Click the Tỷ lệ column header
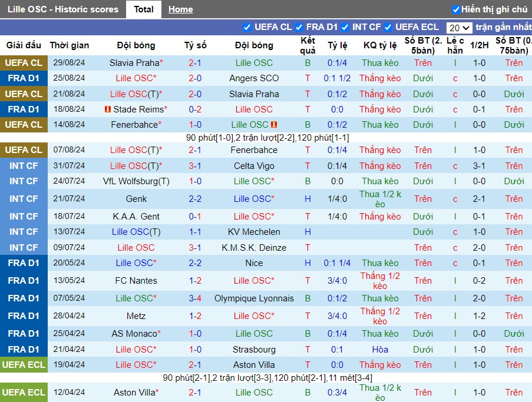Image resolution: width=532 pixels, height=402 pixels. [337, 45]
